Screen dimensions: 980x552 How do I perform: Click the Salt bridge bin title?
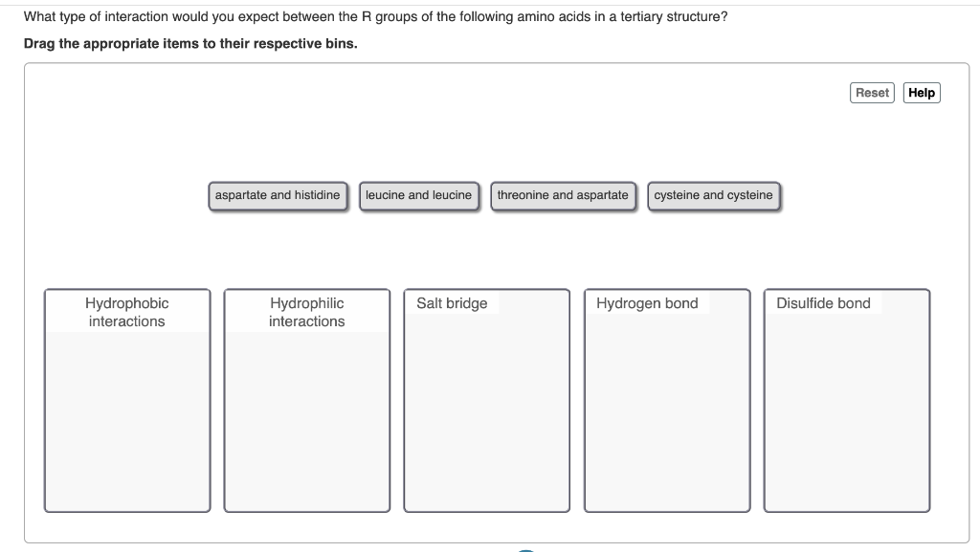click(x=451, y=302)
